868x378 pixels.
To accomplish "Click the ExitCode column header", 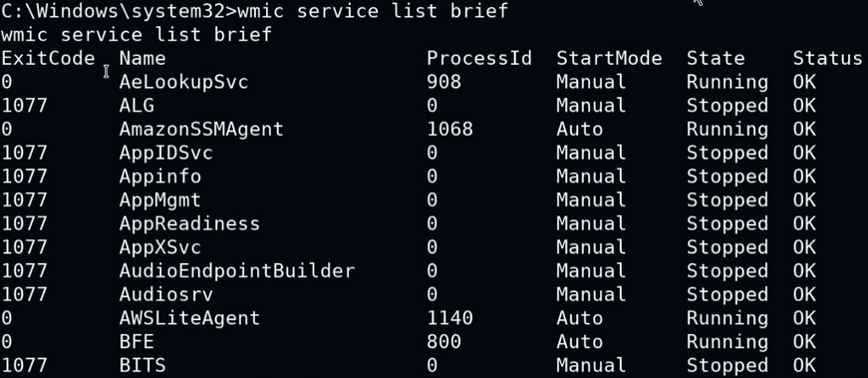I will point(48,58).
